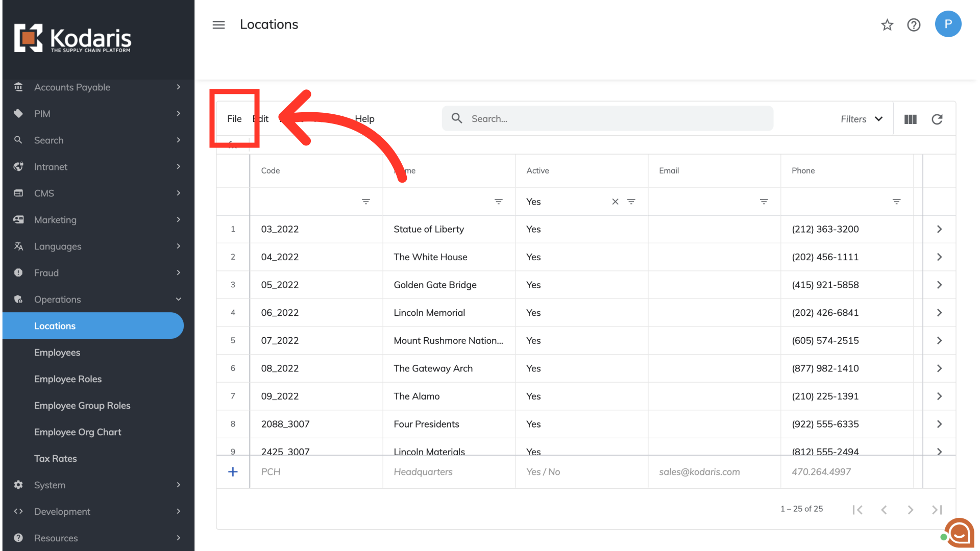Screen dimensions: 980x551
Task: Open the help question mark icon
Action: (914, 25)
